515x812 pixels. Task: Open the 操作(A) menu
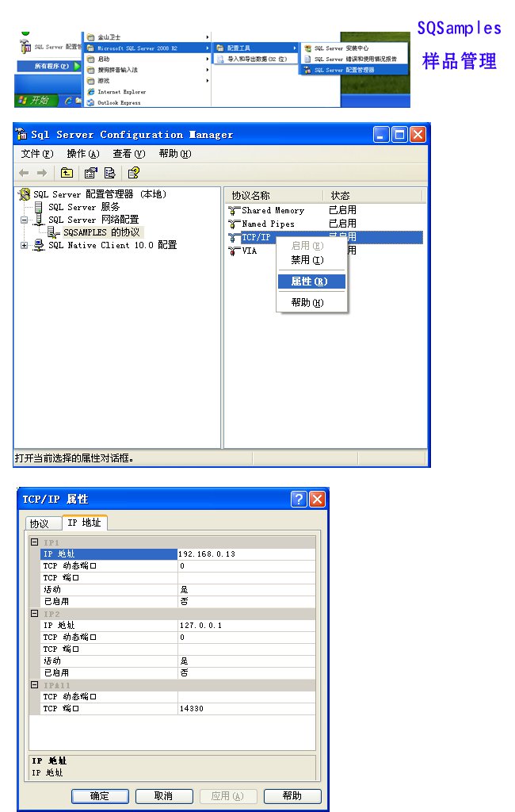click(83, 154)
